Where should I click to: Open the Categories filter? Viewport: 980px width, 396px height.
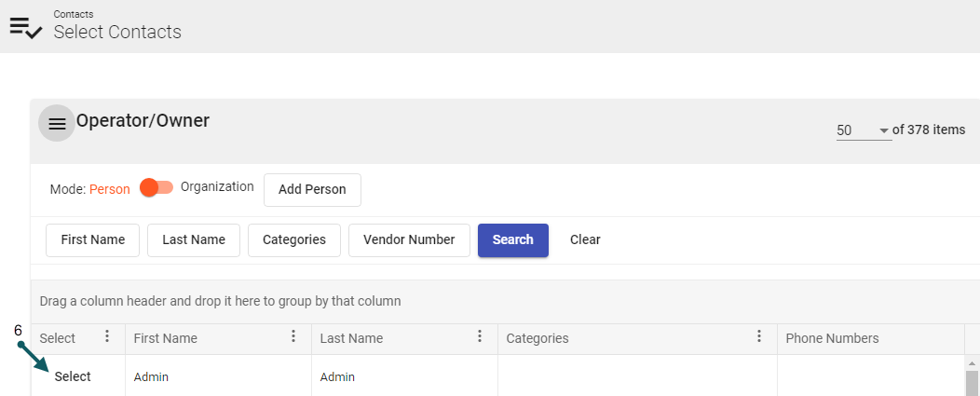click(294, 239)
